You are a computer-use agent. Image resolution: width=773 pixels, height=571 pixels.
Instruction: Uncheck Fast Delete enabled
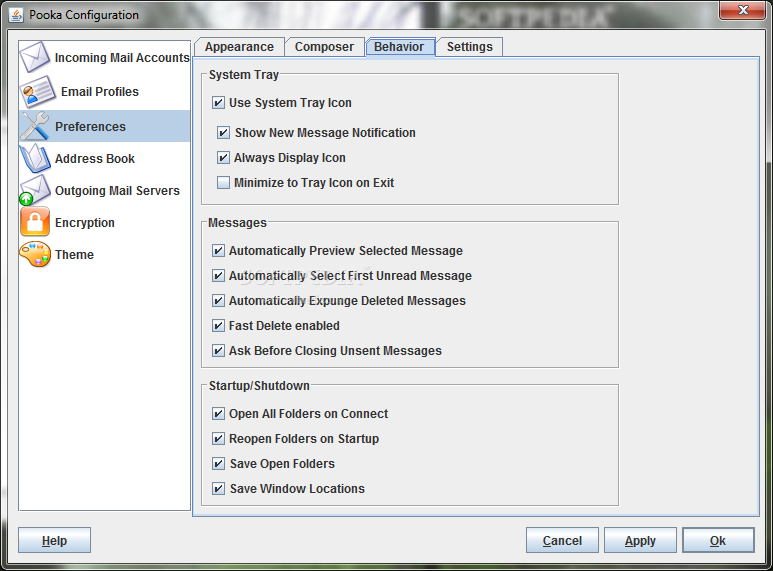pos(218,326)
